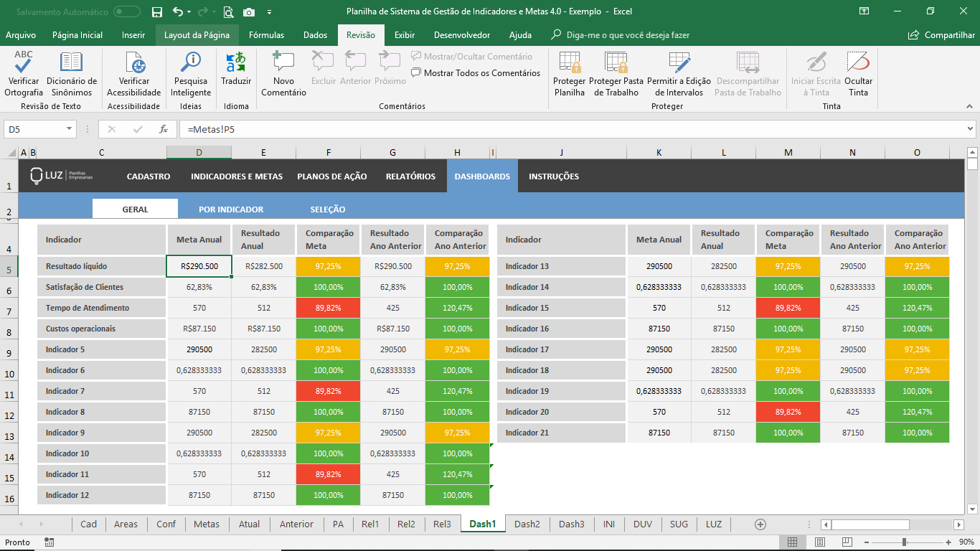Viewport: 980px width, 551px height.
Task: Click Verificar Acessibilidade icon
Action: click(134, 75)
